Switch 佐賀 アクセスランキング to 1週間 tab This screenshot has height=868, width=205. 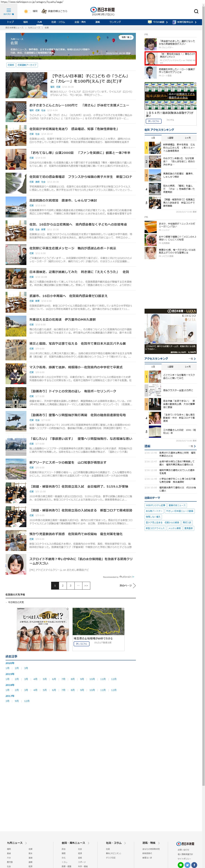pyautogui.click(x=170, y=137)
